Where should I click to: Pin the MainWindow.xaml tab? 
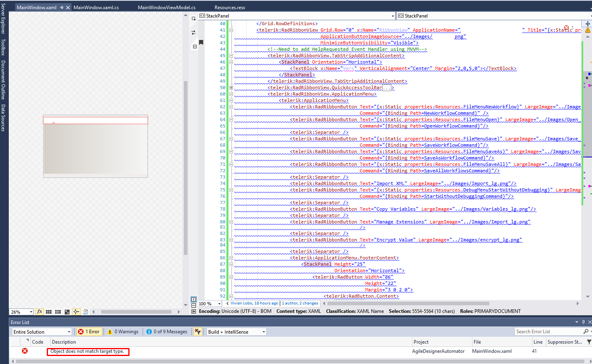click(x=62, y=8)
